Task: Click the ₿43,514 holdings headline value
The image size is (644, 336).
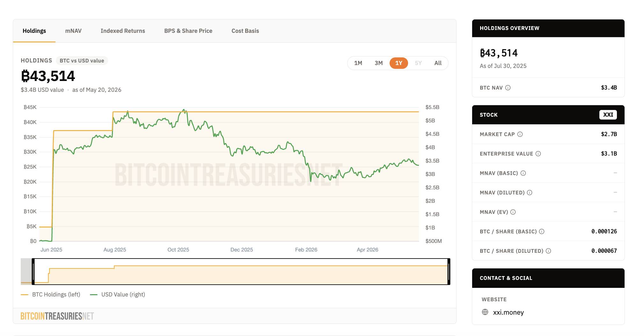Action: (48, 76)
